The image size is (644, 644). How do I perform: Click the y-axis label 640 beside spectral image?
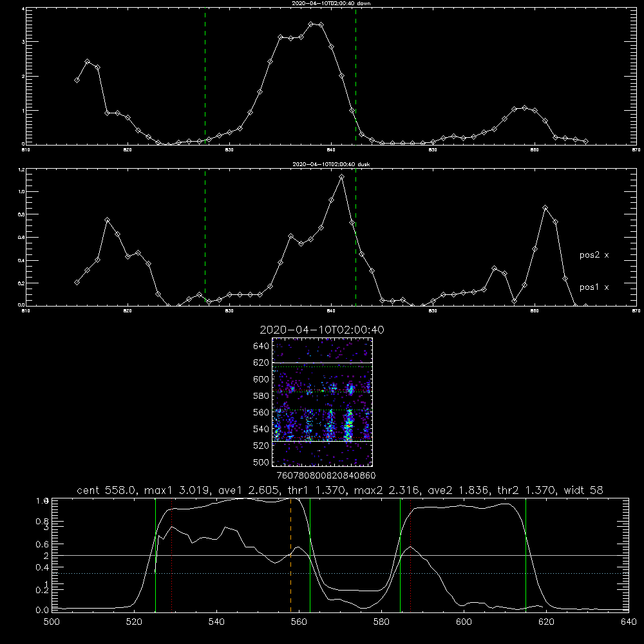[261, 346]
